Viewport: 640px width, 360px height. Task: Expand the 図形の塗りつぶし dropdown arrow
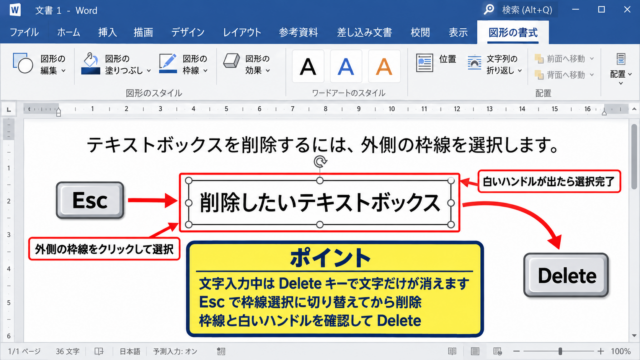tap(149, 71)
